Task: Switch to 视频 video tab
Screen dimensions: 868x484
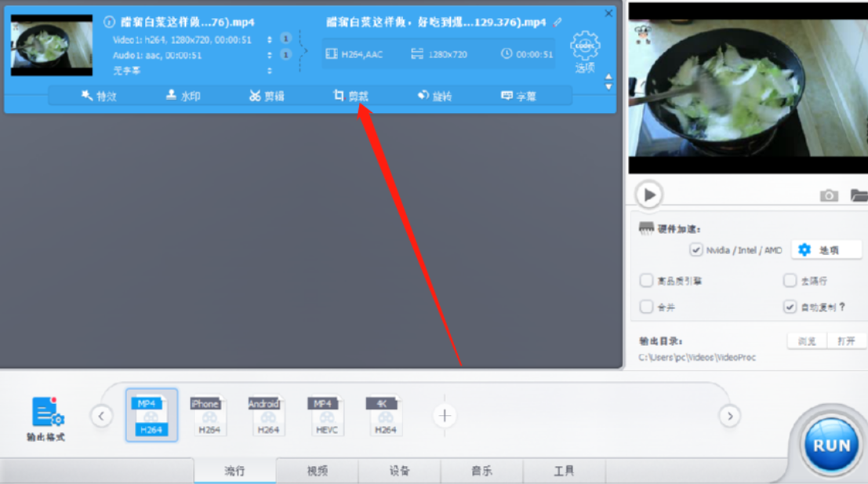Action: point(318,471)
